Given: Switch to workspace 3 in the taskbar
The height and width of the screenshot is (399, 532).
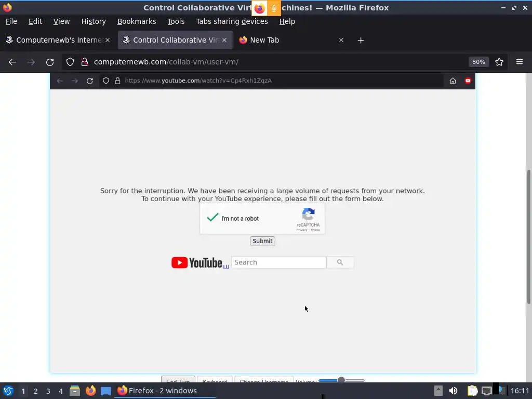Looking at the screenshot, I should click(48, 391).
